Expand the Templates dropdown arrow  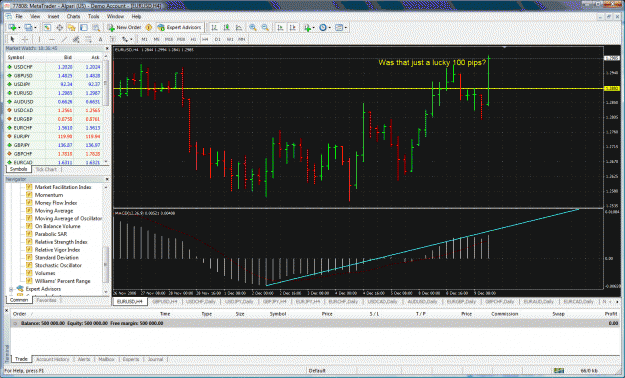coord(346,28)
